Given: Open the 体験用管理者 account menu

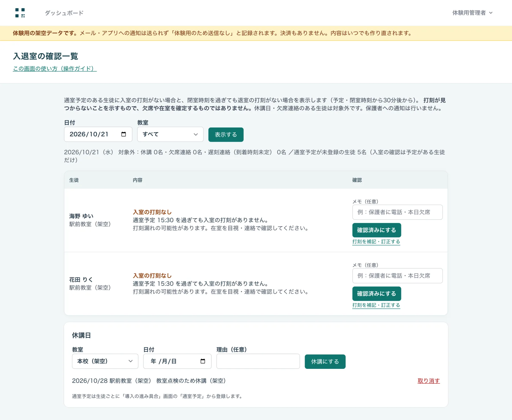Looking at the screenshot, I should coord(472,13).
